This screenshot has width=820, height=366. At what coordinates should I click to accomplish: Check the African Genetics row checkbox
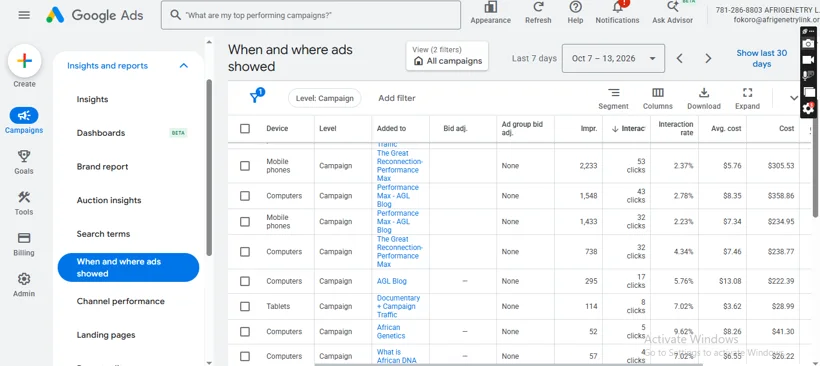pos(245,331)
